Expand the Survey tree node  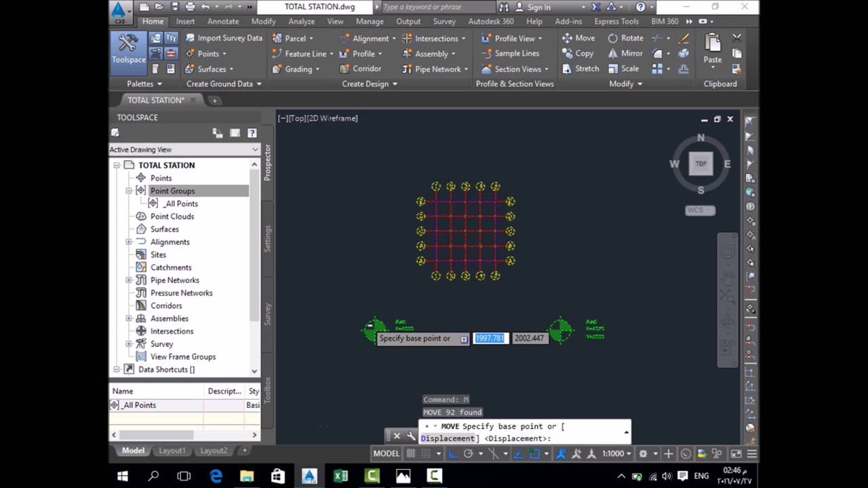pyautogui.click(x=129, y=344)
